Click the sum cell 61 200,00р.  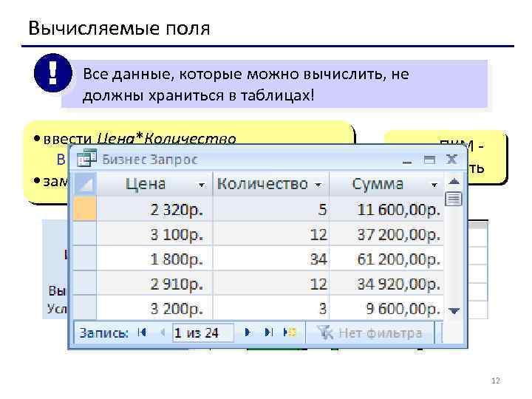pos(386,259)
